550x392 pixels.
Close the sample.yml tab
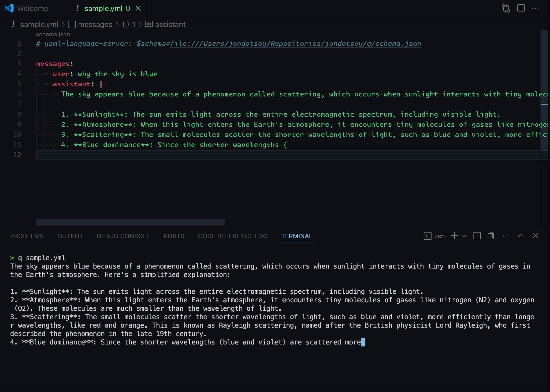click(138, 8)
